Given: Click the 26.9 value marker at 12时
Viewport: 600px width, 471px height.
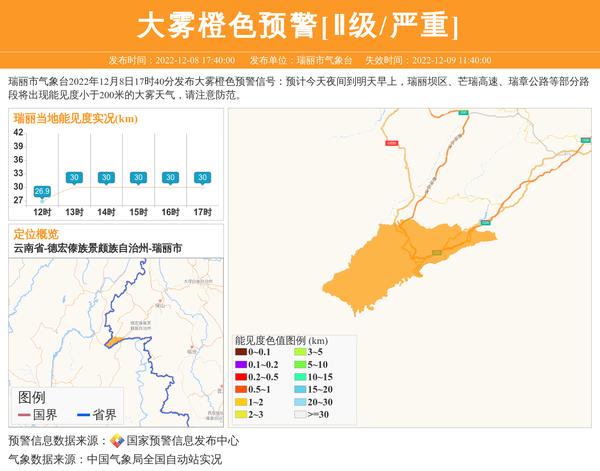Looking at the screenshot, I should (x=42, y=191).
